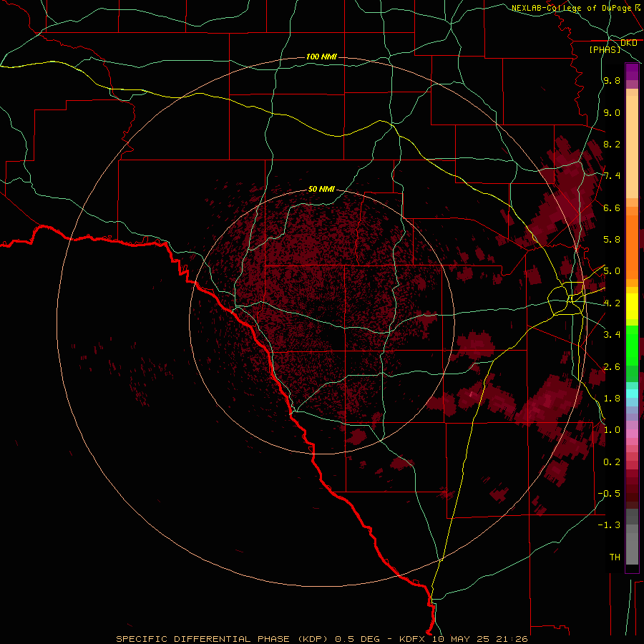Click the yellow segment of color bar
The image size is (644, 644).
point(632,306)
